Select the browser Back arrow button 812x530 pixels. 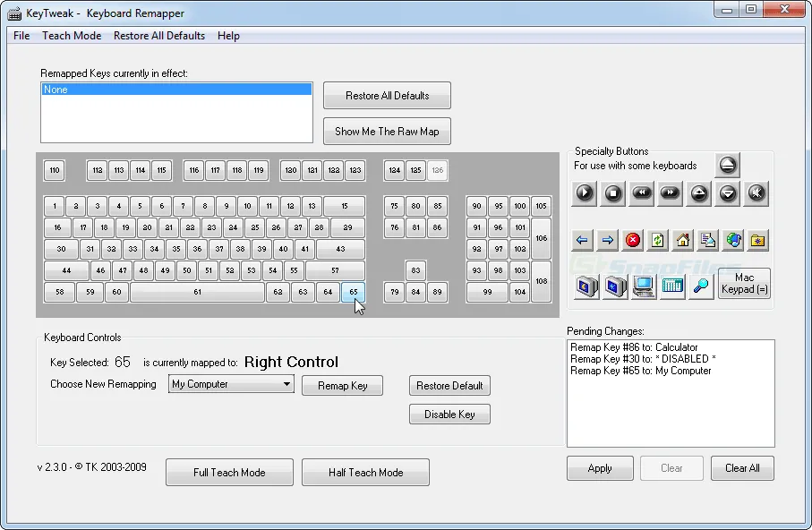tap(582, 241)
